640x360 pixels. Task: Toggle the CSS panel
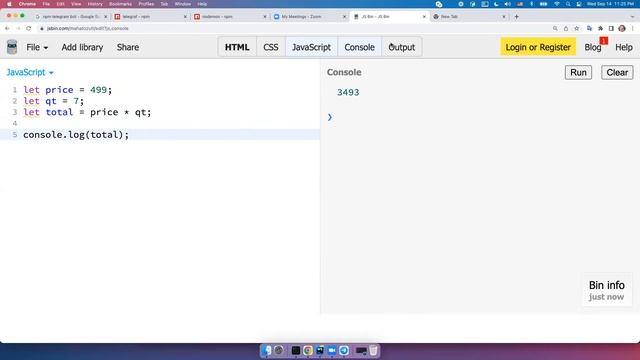271,47
